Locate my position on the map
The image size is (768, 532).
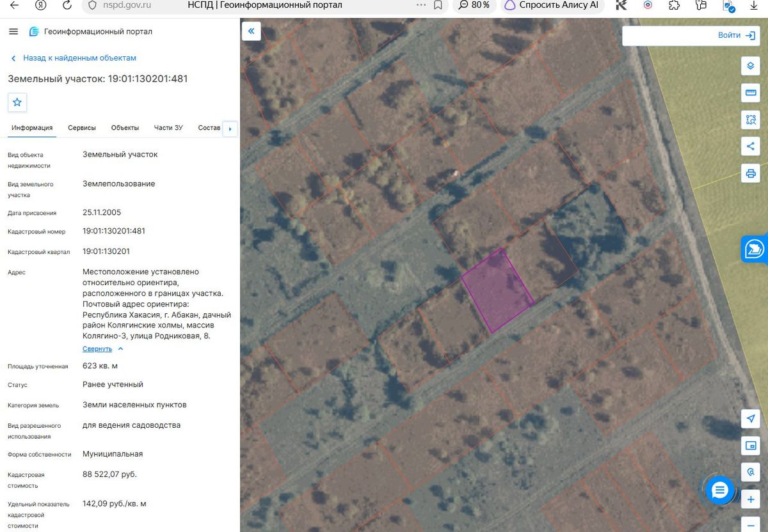pyautogui.click(x=751, y=418)
